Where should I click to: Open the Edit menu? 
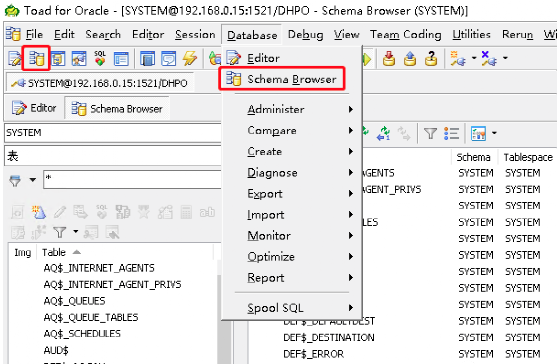click(x=64, y=34)
